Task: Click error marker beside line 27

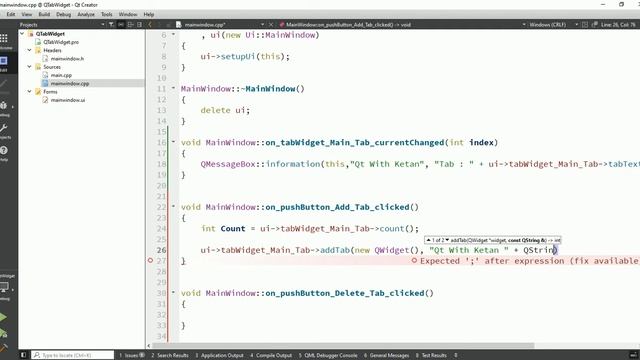Action: coord(150,260)
